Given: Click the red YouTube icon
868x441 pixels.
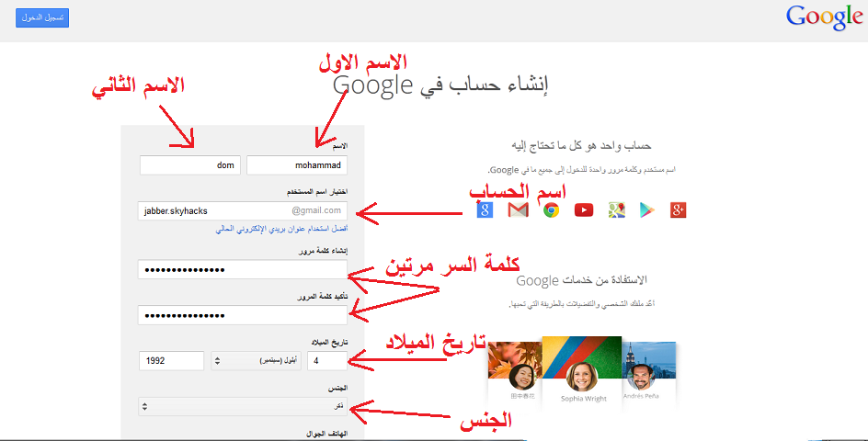Looking at the screenshot, I should point(584,210).
